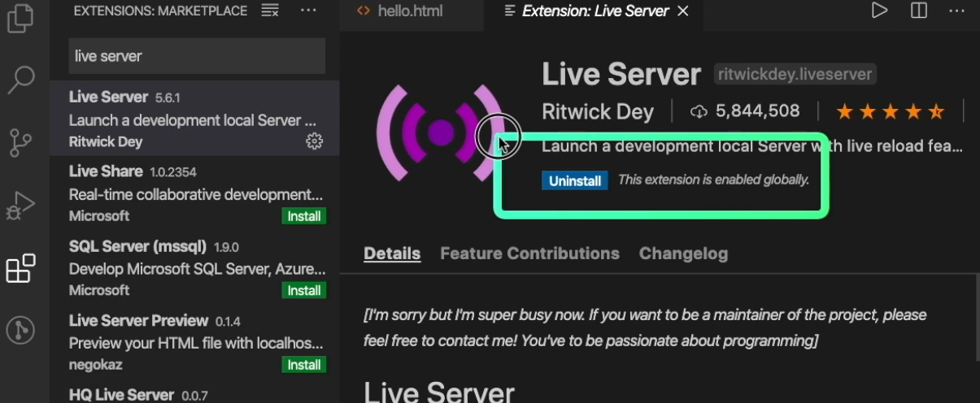Open the Explorer view in activity bar
Screen dimensions: 980x403
tap(20, 17)
